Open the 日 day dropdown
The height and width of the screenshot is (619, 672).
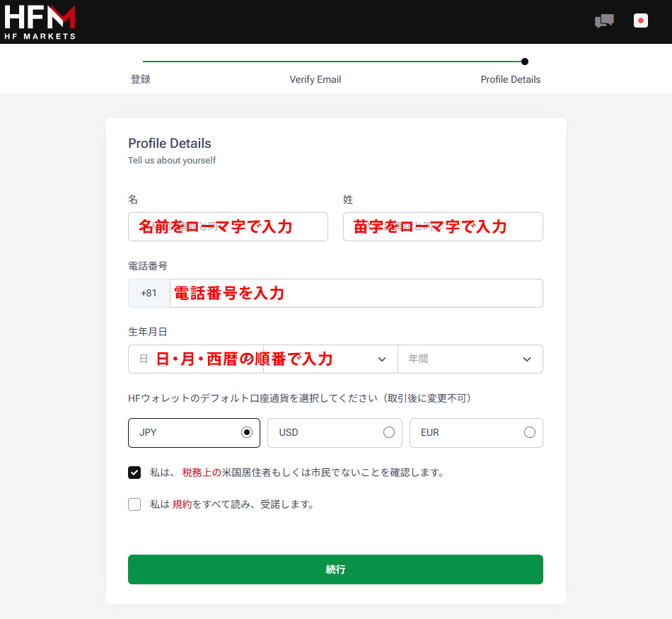pyautogui.click(x=196, y=359)
